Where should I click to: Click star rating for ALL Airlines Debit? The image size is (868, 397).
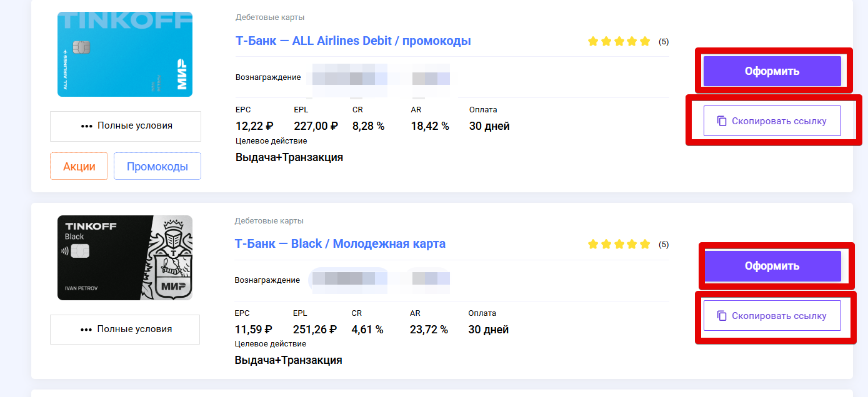[619, 42]
